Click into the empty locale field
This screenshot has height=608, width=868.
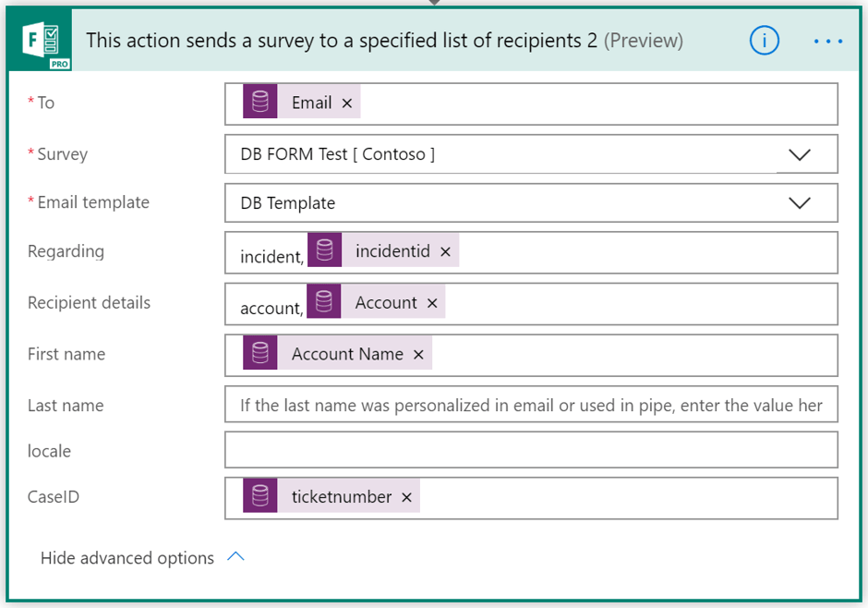531,450
